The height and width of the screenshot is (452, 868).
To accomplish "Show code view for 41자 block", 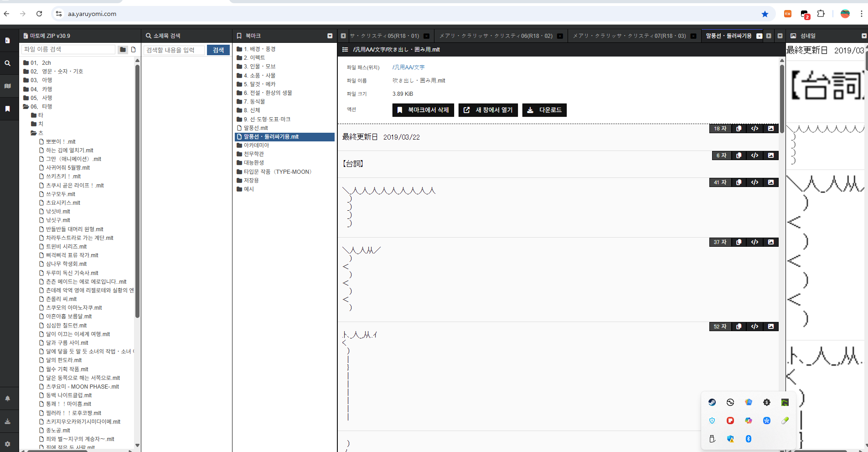I will point(754,182).
